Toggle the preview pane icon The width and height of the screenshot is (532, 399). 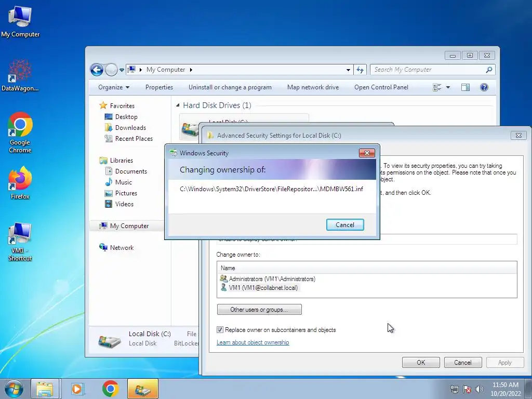[465, 87]
